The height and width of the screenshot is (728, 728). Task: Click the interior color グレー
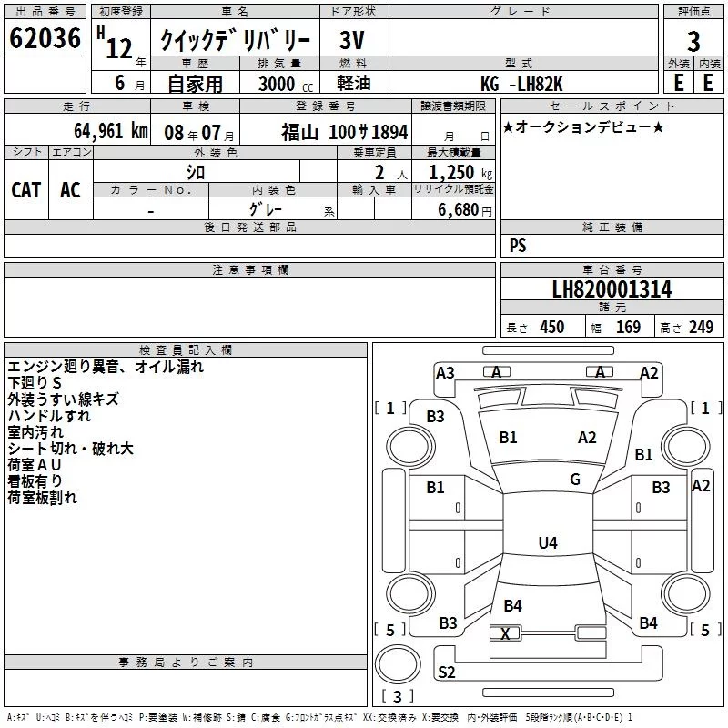(265, 209)
